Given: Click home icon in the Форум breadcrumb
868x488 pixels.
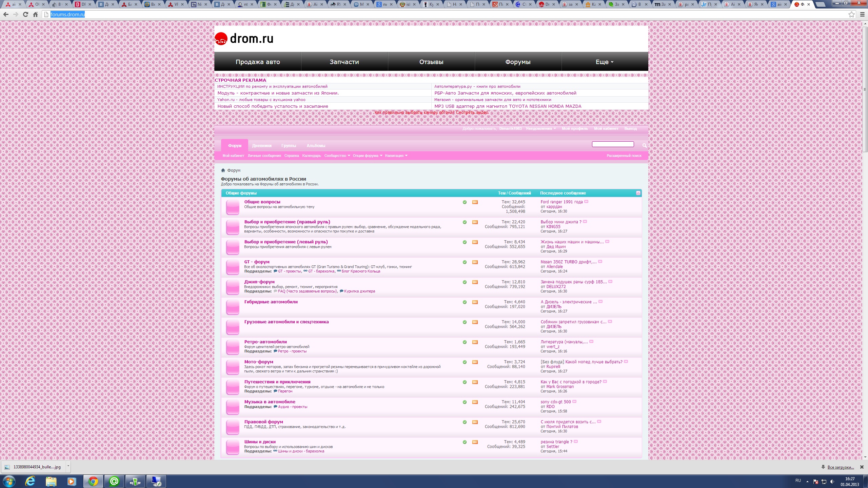Looking at the screenshot, I should (223, 170).
